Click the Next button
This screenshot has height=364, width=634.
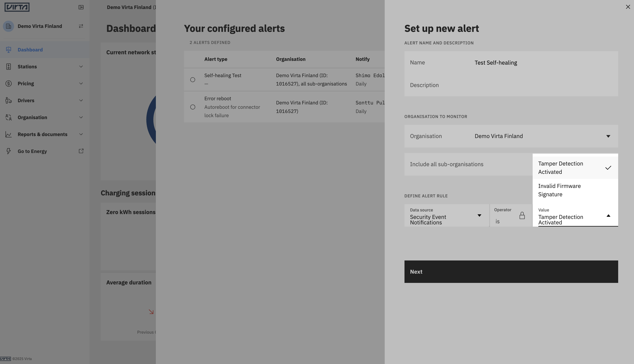pyautogui.click(x=511, y=272)
